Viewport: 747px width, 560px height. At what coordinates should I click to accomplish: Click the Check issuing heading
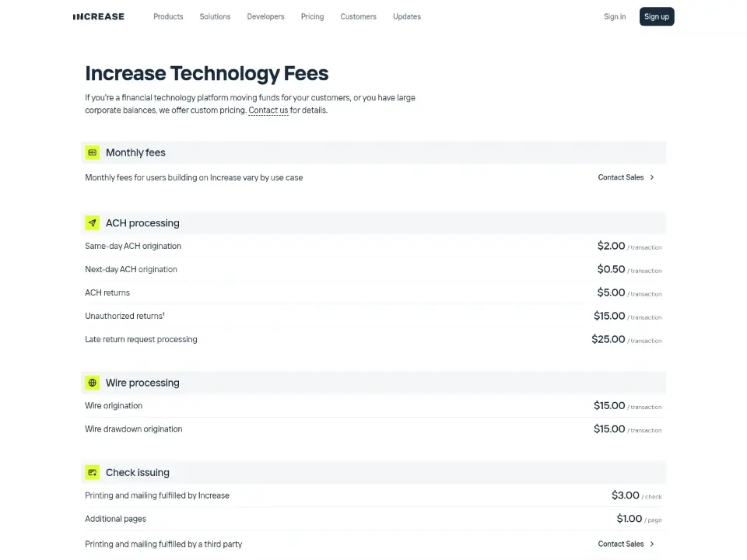138,472
